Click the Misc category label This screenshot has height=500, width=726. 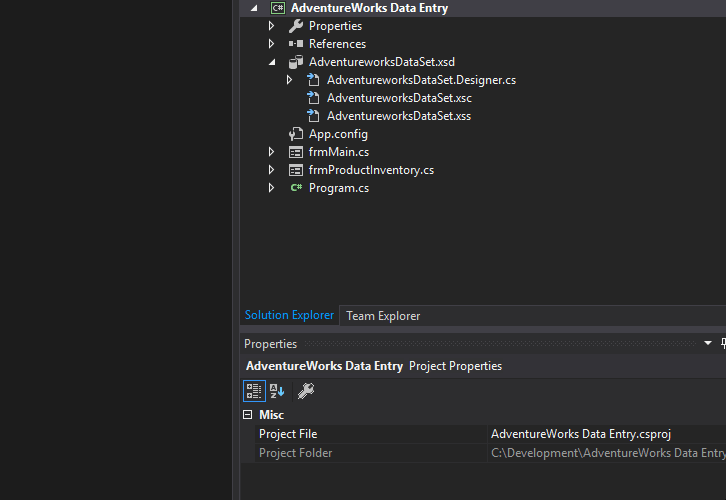point(271,415)
